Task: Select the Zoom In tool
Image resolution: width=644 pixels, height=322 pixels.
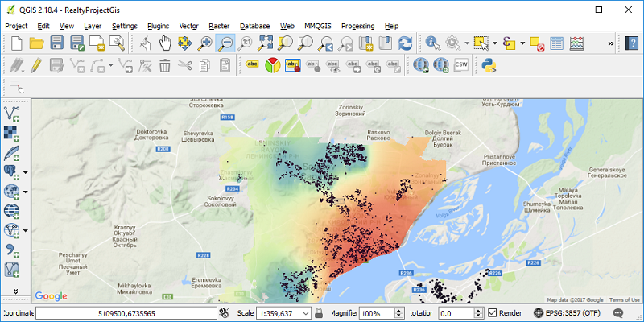Action: [205, 43]
